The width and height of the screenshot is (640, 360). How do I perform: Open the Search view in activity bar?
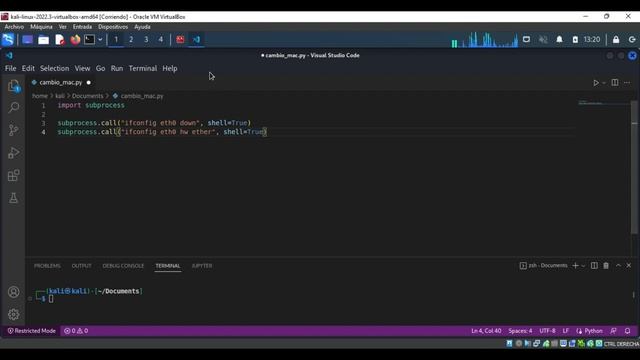13,108
